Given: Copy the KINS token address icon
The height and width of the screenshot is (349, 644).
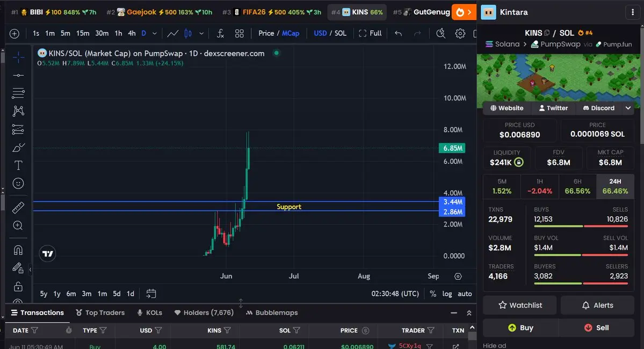Looking at the screenshot, I should click(547, 33).
